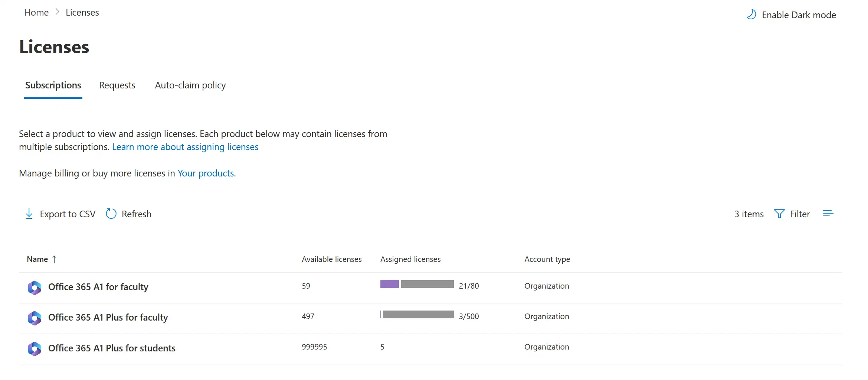This screenshot has width=868, height=380.
Task: Open the Auto-claim policy tab
Action: pyautogui.click(x=190, y=85)
